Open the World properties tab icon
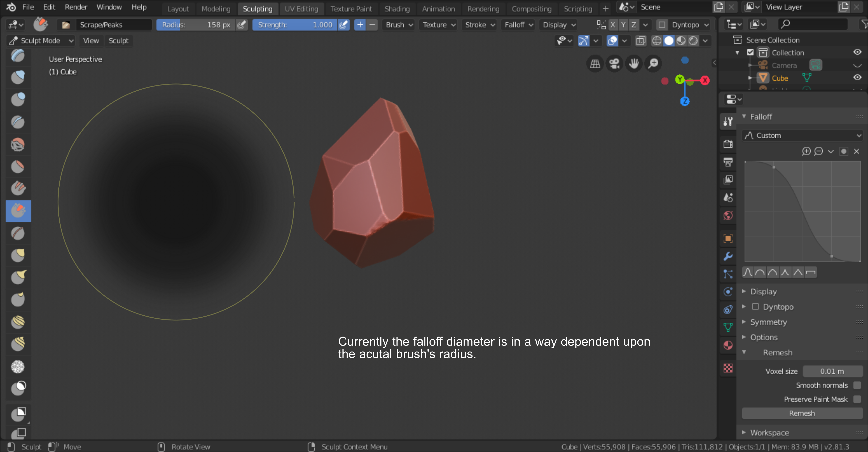The width and height of the screenshot is (868, 452). (x=728, y=216)
